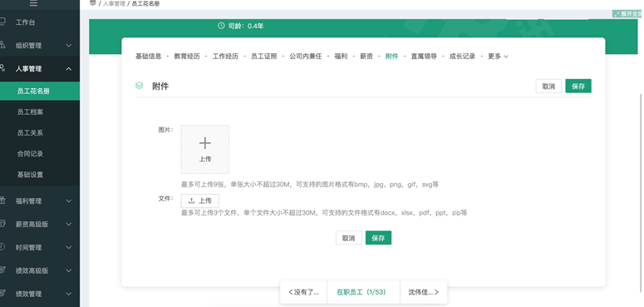
Task: Expand the 组织管理 menu chevron
Action: [69, 46]
